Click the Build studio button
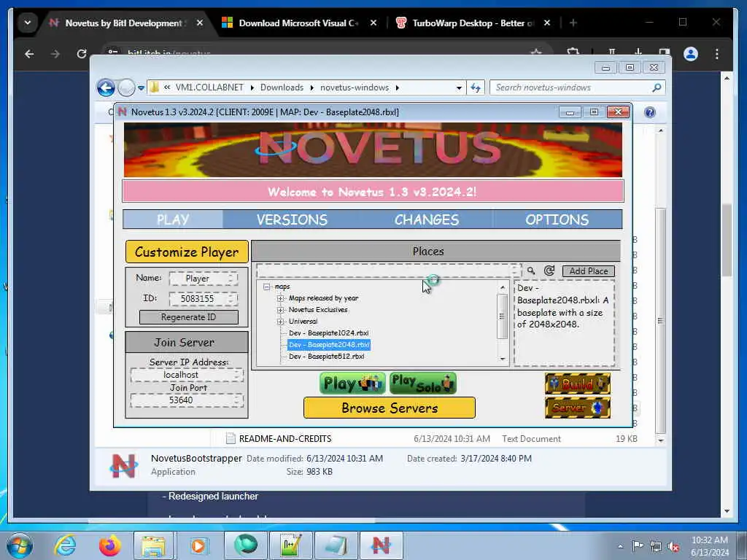The image size is (747, 560). click(578, 384)
